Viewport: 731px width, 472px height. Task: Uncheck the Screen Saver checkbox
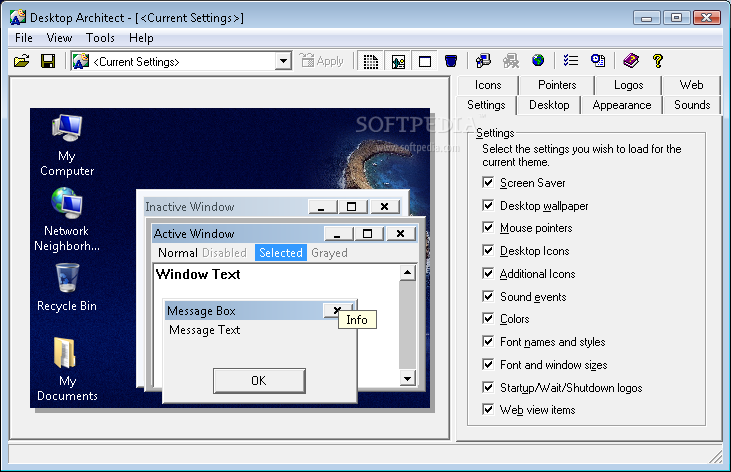point(488,182)
